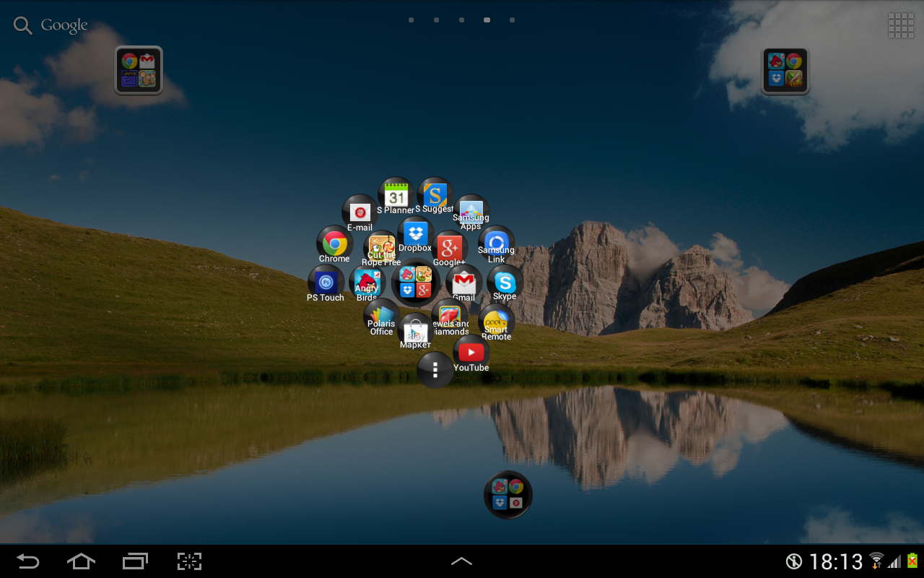Open the E-mail app
Screen dimensions: 924x578
[x=360, y=213]
